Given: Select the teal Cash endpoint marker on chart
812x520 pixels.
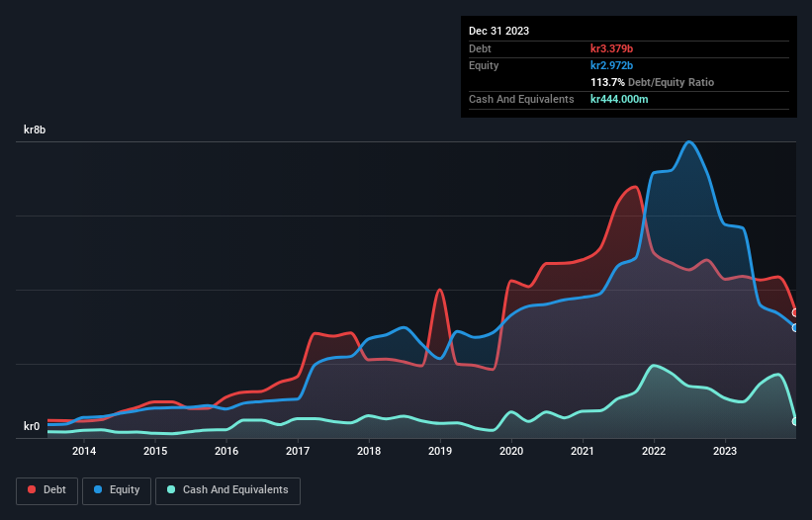Looking at the screenshot, I should point(795,422).
